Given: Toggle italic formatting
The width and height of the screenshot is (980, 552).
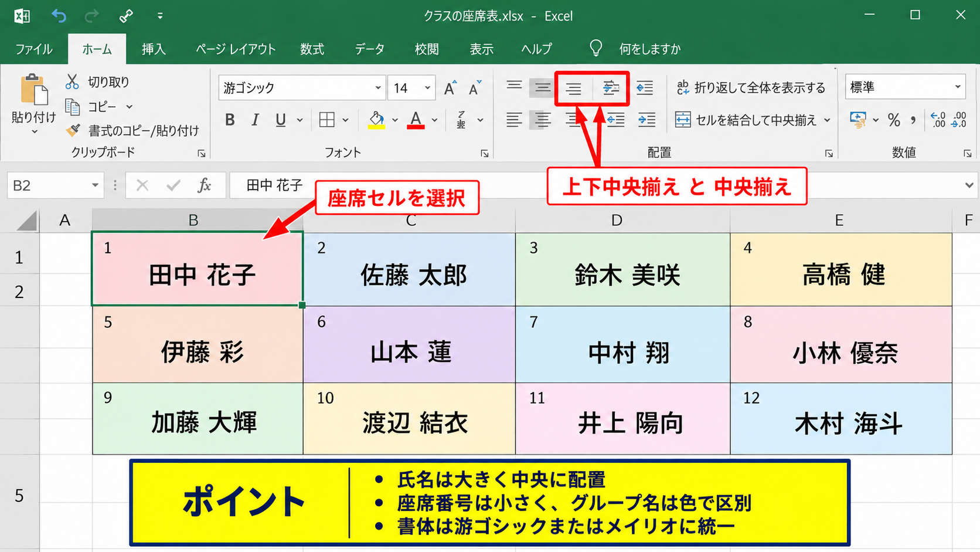Looking at the screenshot, I should pos(255,120).
